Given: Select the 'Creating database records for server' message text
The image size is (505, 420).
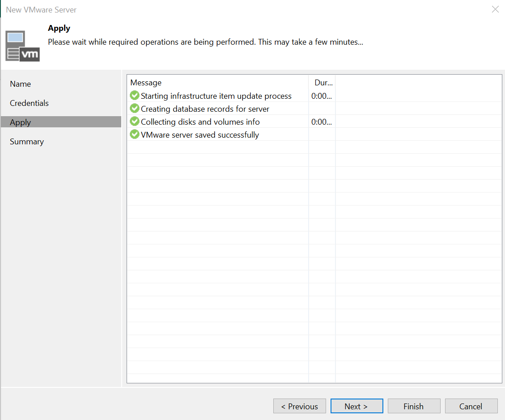Looking at the screenshot, I should click(205, 109).
